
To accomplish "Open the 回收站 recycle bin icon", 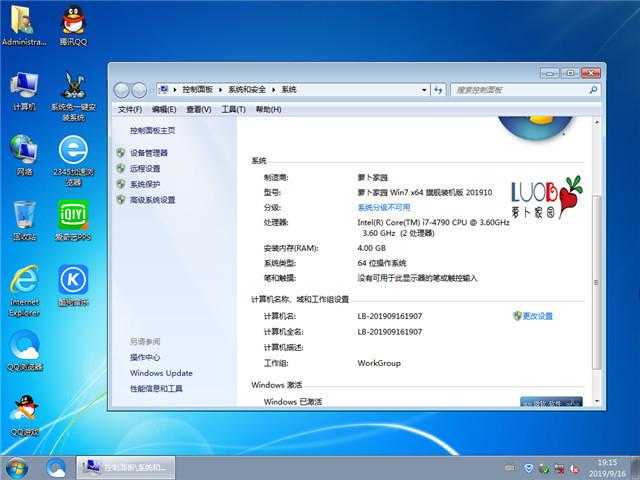I will tap(24, 220).
